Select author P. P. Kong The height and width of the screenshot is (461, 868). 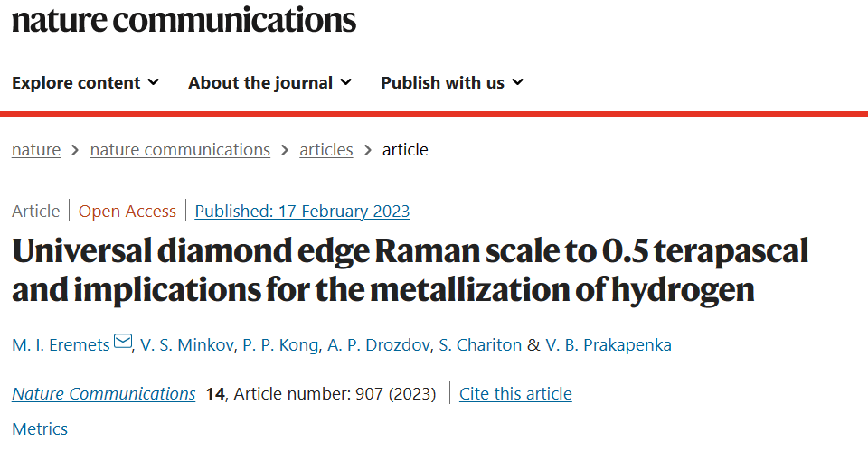pos(280,344)
